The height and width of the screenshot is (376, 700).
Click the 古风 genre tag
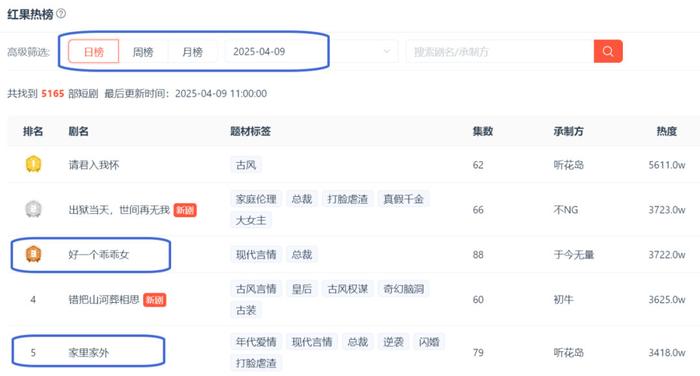(x=246, y=165)
